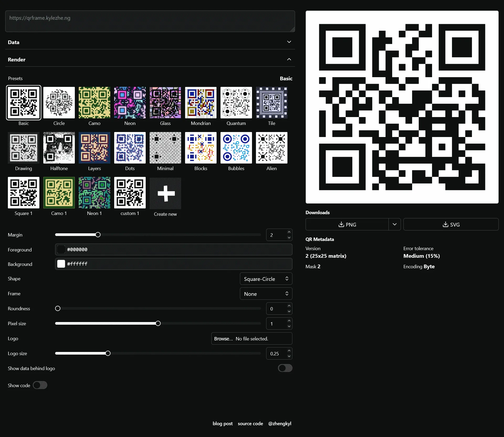504x437 pixels.
Task: Open the Frame dropdown showing None
Action: [x=266, y=293]
